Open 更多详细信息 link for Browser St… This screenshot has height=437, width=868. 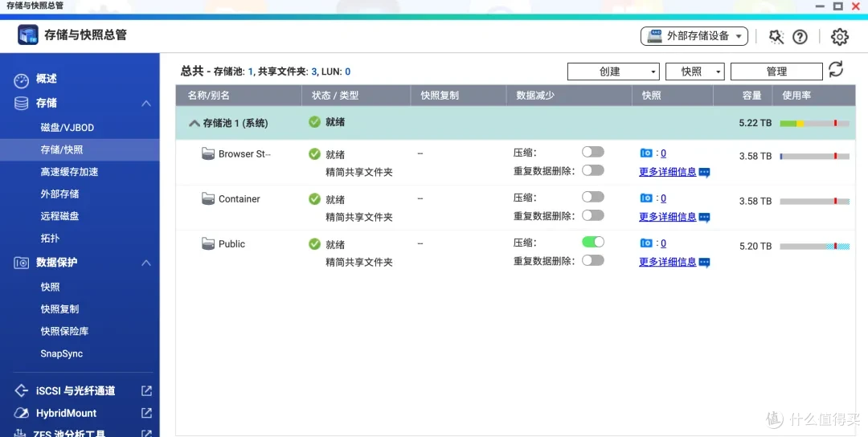pos(668,171)
